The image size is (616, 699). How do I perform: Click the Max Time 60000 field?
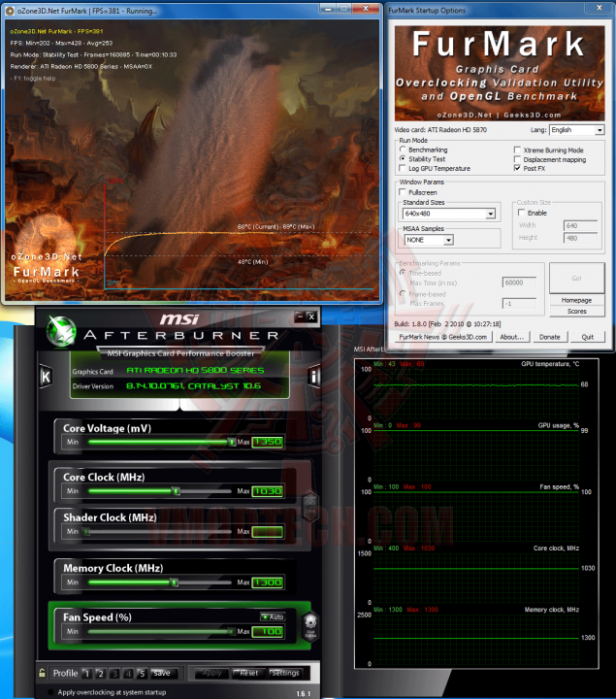point(519,283)
